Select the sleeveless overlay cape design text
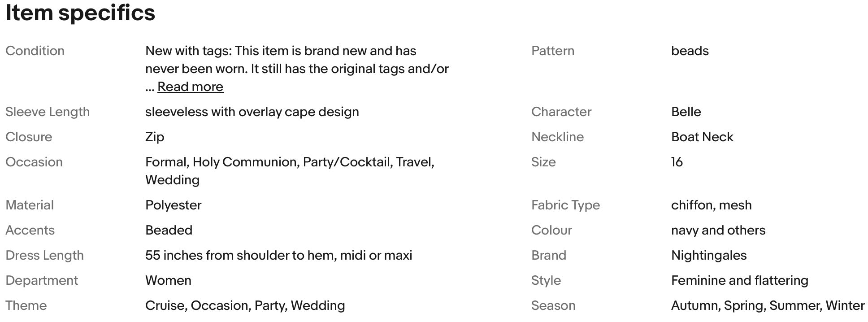This screenshot has height=322, width=868. 252,112
